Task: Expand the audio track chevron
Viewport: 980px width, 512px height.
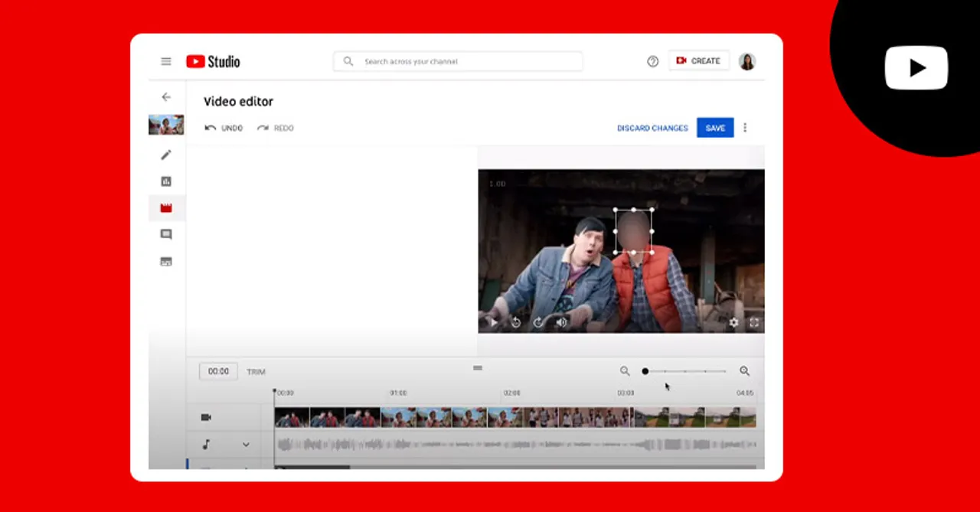Action: pyautogui.click(x=246, y=444)
